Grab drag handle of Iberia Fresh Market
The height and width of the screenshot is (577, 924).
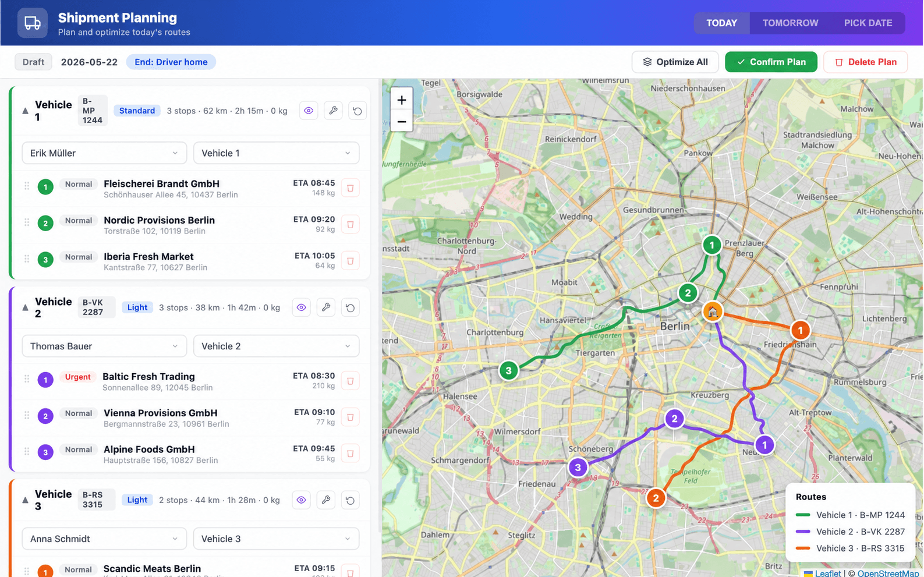click(x=27, y=259)
